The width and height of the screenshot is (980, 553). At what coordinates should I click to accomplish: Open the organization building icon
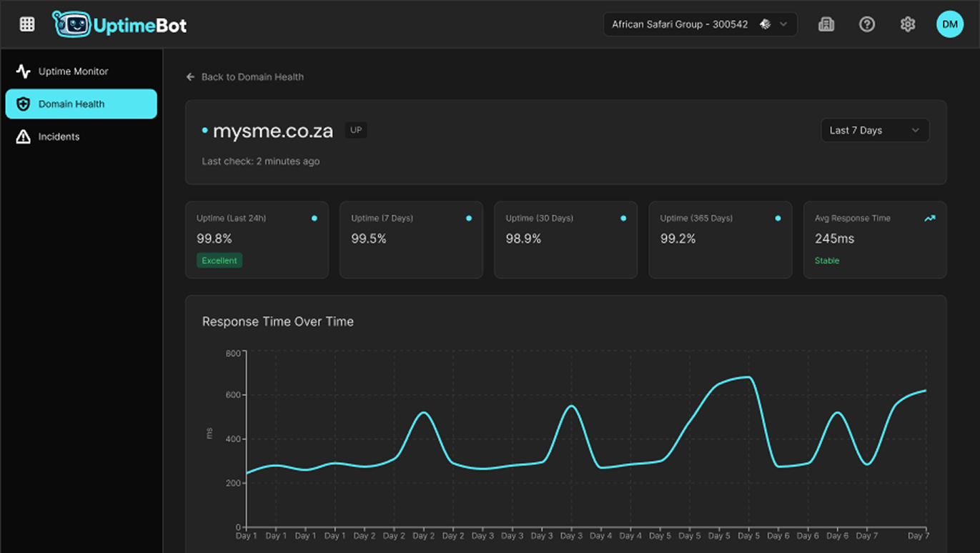[x=826, y=24]
